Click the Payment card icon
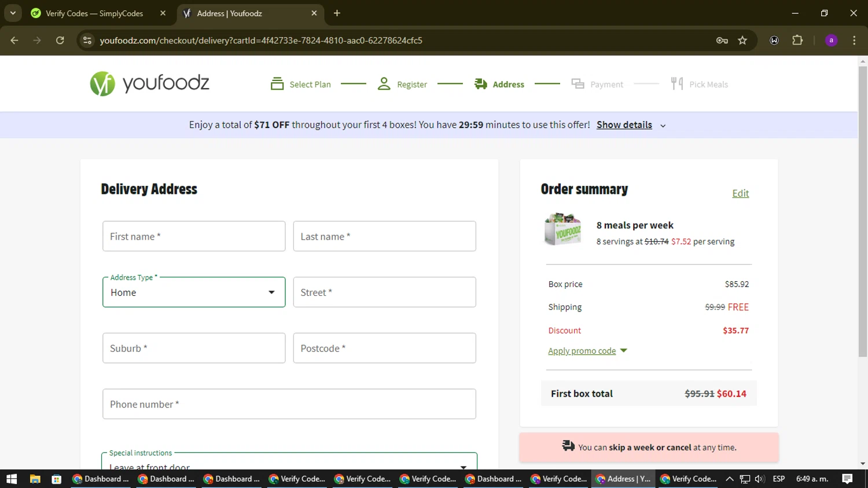Viewport: 868px width, 488px height. (x=578, y=84)
